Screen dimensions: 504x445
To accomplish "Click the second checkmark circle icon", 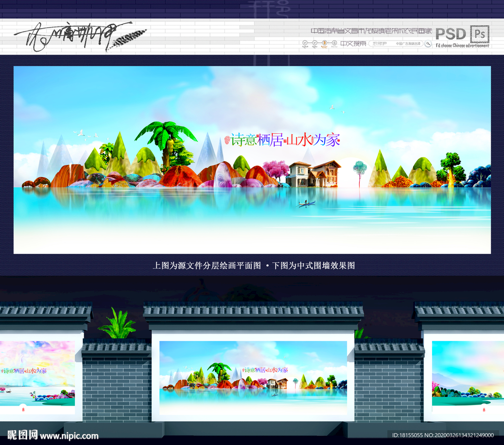I will click(x=315, y=43).
